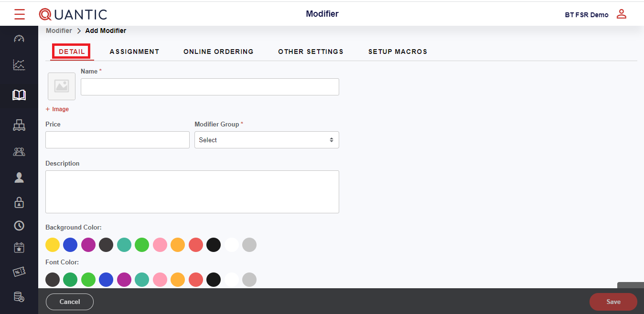Click the Save button

point(613,302)
